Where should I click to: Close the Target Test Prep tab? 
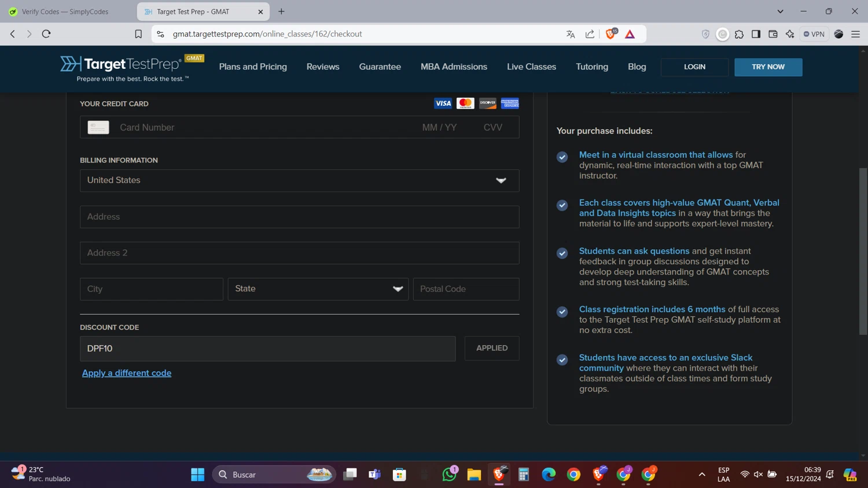[260, 12]
